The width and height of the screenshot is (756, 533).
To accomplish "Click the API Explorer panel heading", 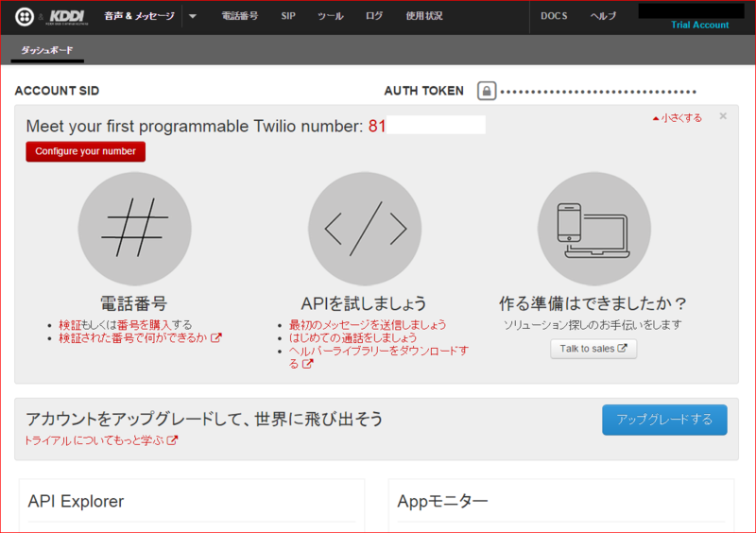I will (x=76, y=501).
